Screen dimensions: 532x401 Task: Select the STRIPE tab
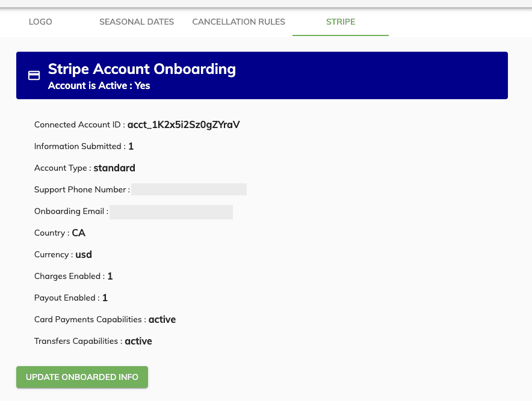[341, 22]
